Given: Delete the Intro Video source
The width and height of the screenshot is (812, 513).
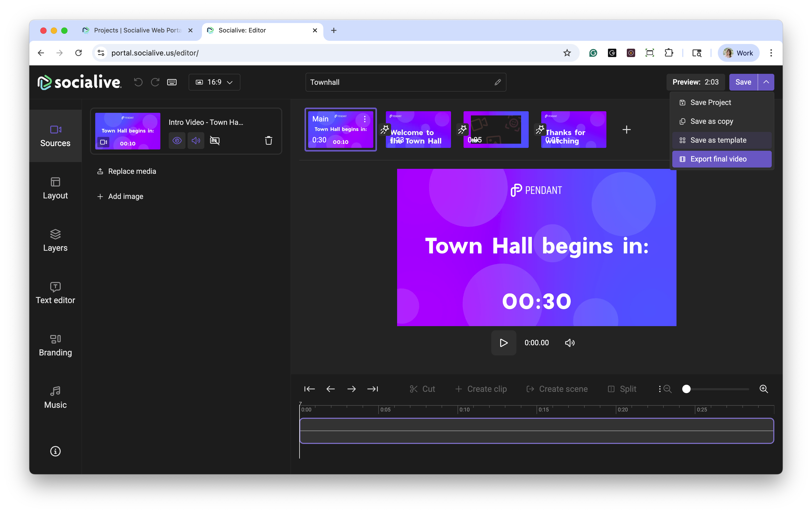Looking at the screenshot, I should [x=268, y=140].
